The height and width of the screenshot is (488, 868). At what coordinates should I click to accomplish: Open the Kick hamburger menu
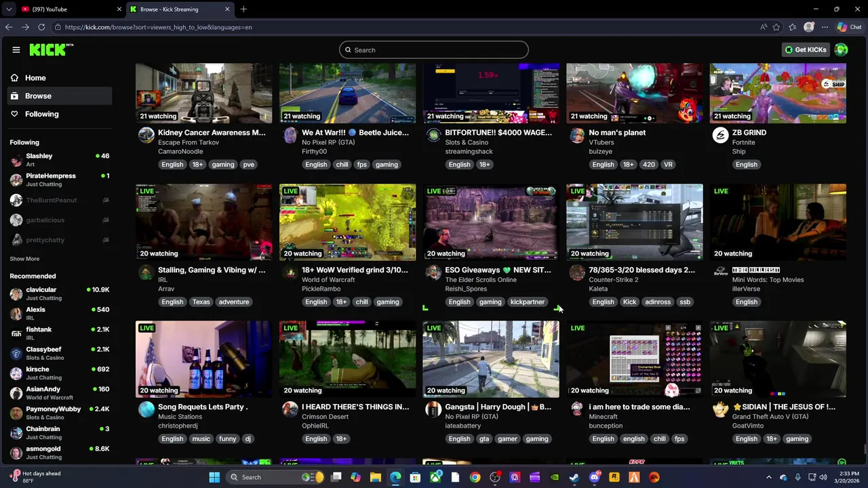coord(16,49)
